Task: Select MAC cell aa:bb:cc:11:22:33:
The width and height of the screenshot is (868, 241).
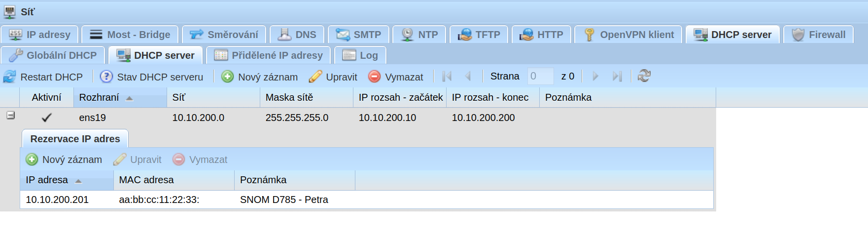Action: click(x=159, y=200)
